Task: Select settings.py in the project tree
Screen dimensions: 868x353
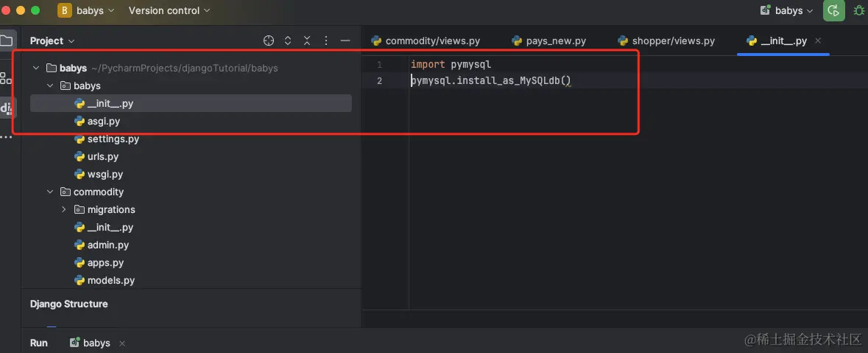Action: coord(113,139)
